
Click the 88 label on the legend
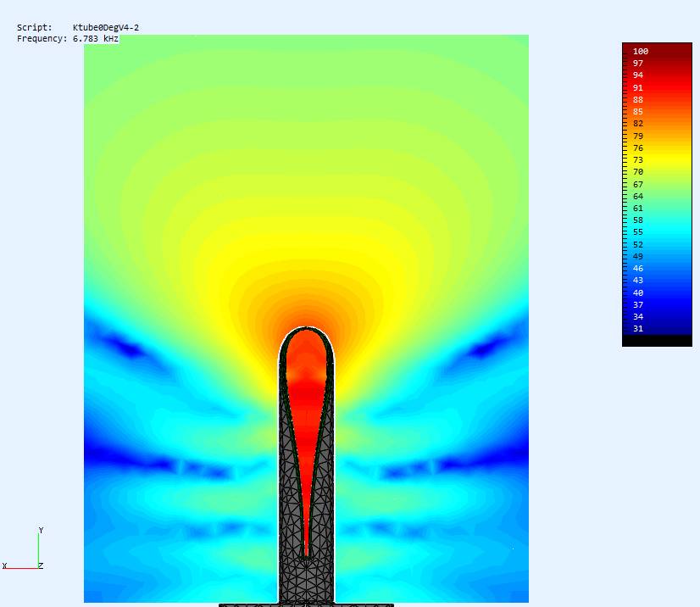[638, 100]
